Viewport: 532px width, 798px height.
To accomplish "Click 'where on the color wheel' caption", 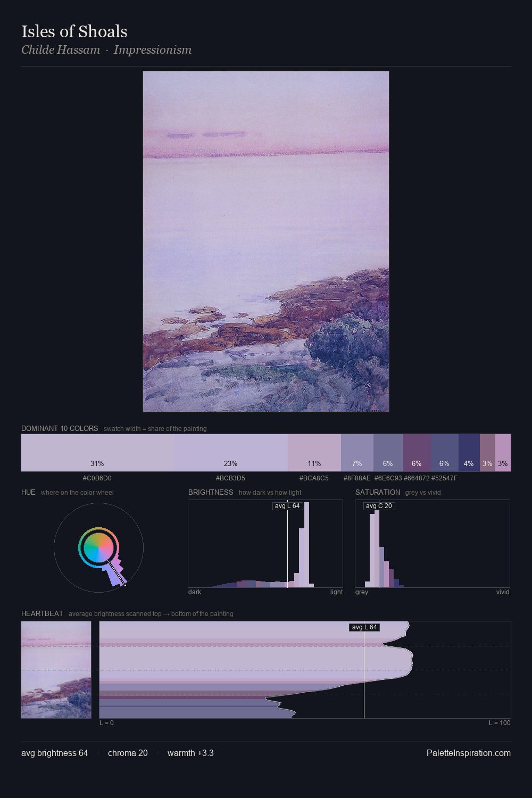I will pos(77,493).
